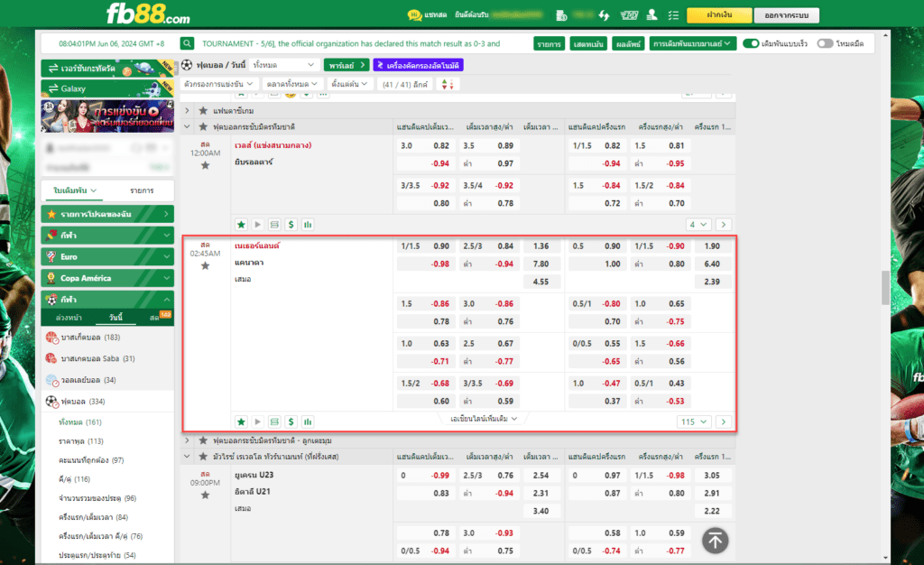Click the page vertical scrollbar thumb
This screenshot has width=924, height=565.
tap(886, 288)
